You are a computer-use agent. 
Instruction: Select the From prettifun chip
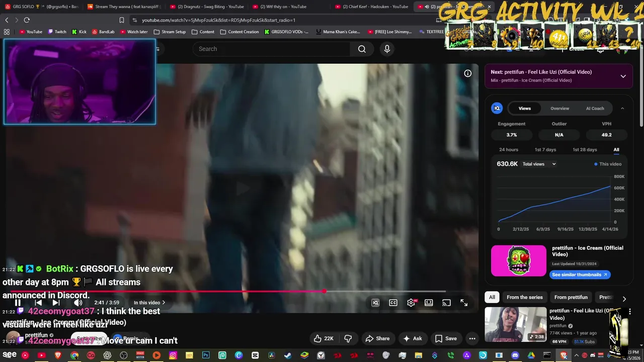(571, 297)
